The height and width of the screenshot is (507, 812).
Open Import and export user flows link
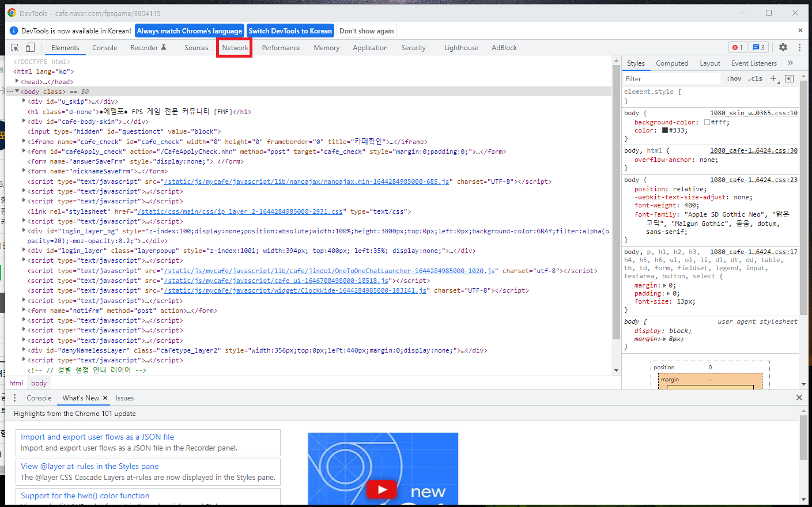tap(97, 437)
